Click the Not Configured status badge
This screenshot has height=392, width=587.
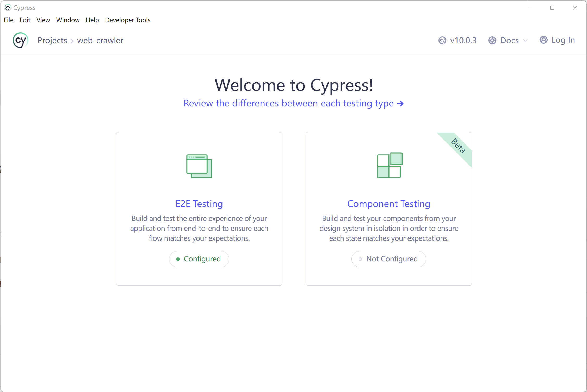tap(389, 259)
